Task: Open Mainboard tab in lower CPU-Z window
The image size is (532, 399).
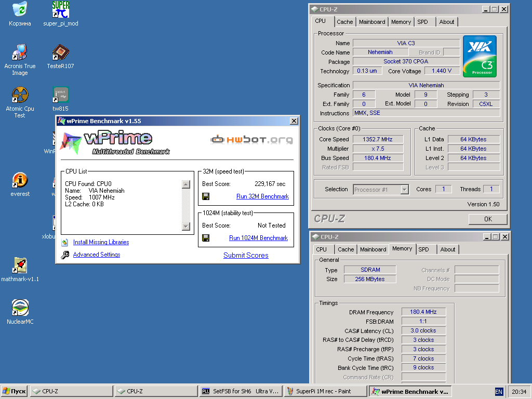Action: (373, 249)
